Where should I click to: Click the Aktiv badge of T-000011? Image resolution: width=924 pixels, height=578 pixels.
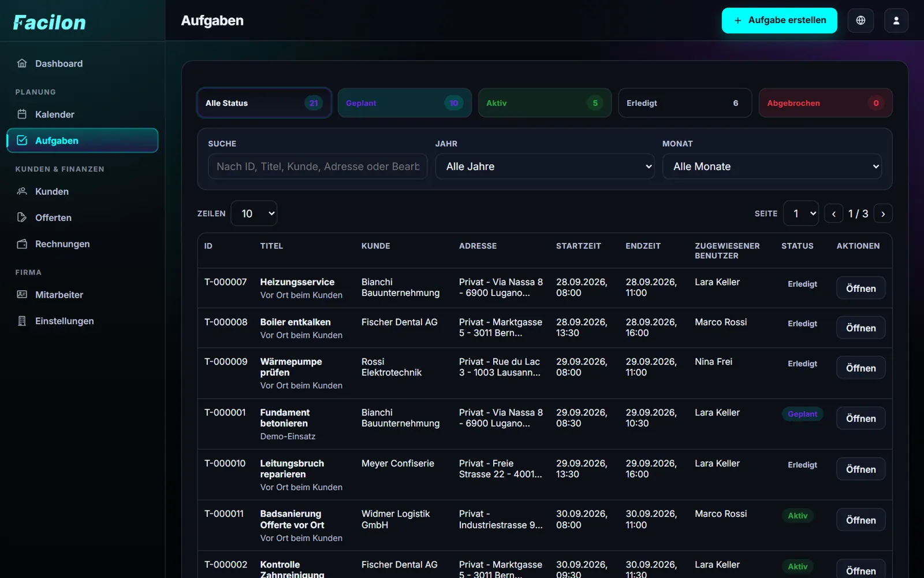798,516
